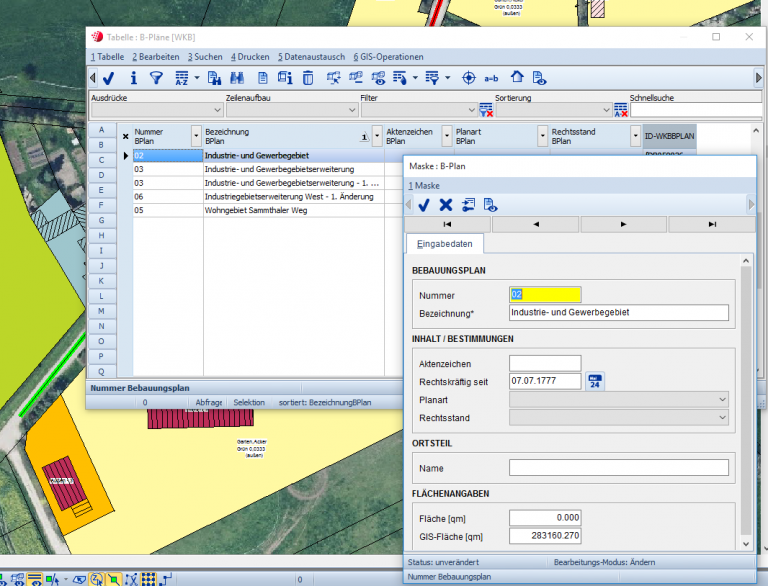Open the 1 Maske menu

click(x=424, y=186)
